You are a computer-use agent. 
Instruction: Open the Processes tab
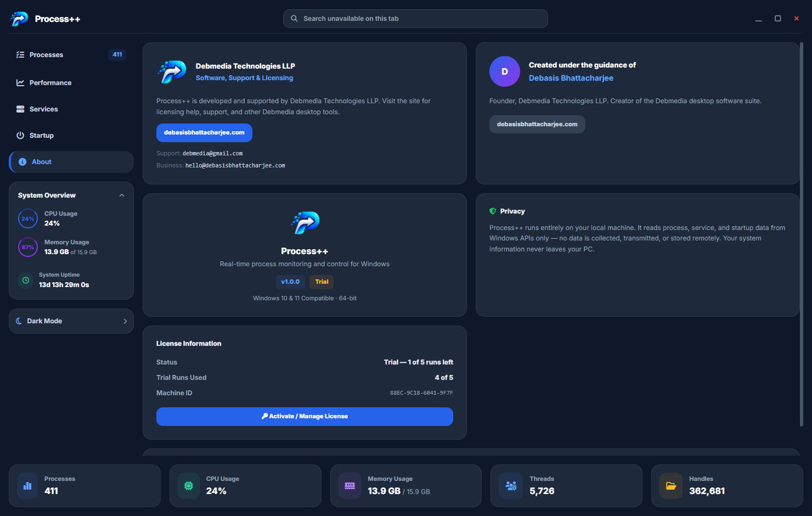click(x=71, y=55)
